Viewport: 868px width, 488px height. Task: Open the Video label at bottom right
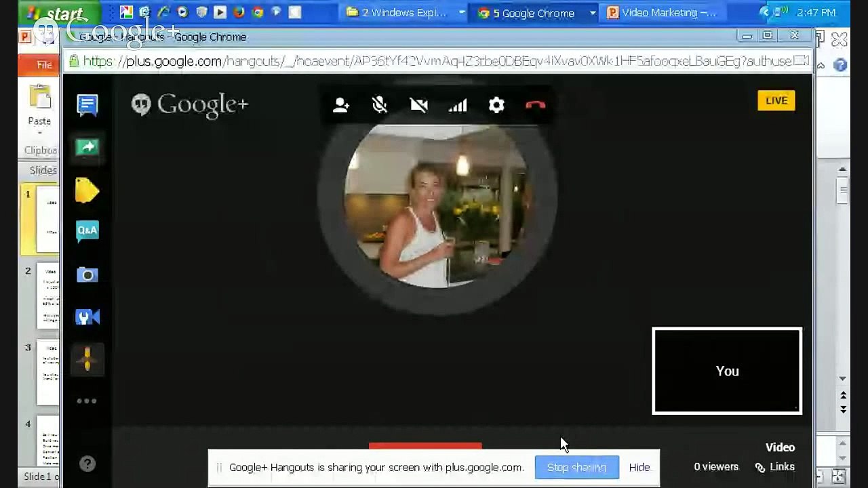[x=780, y=447]
